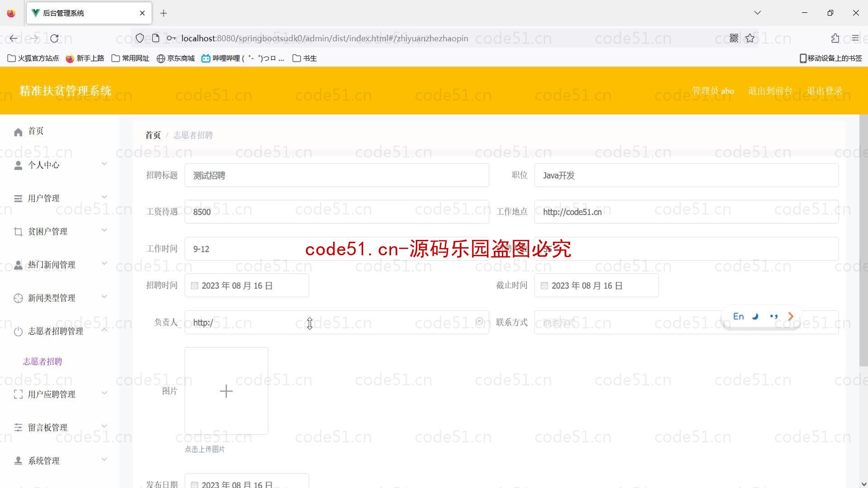The height and width of the screenshot is (488, 868).
Task: Expand the 热门新闻管理 menu chevron
Action: pyautogui.click(x=104, y=263)
